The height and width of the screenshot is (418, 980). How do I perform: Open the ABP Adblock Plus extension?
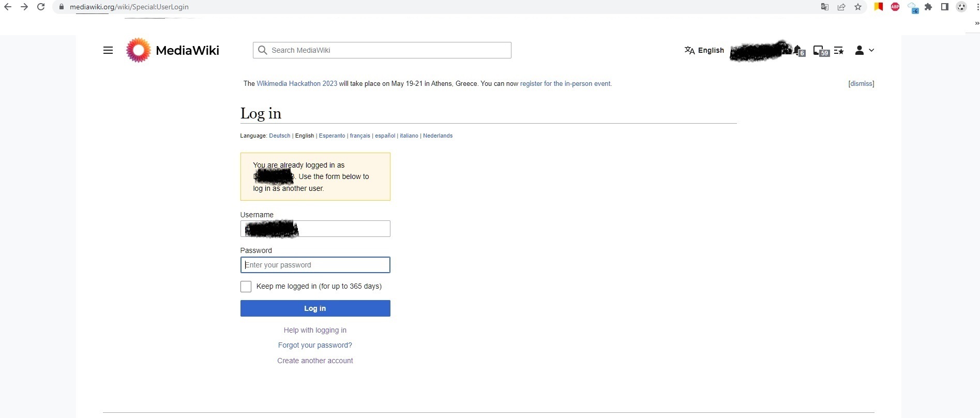(x=895, y=7)
